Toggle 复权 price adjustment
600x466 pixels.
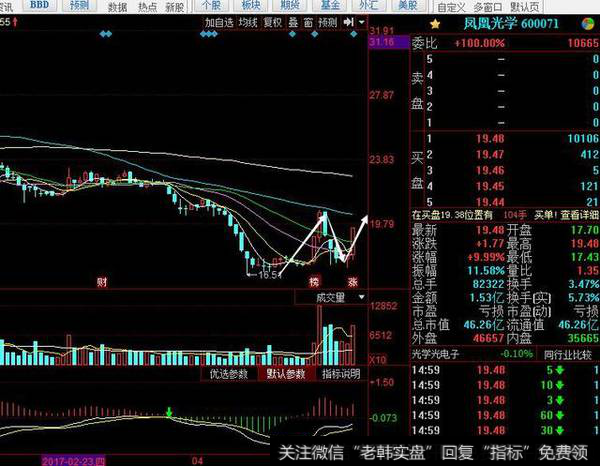pos(272,21)
